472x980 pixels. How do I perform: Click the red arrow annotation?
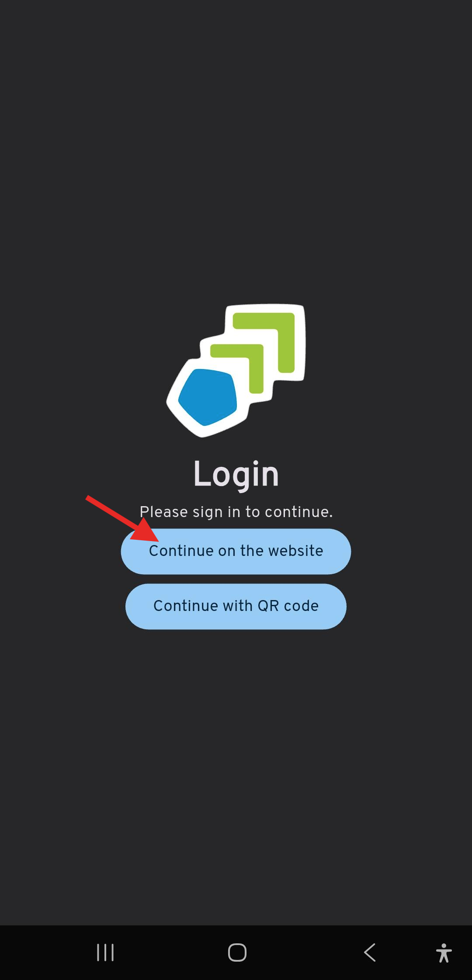click(122, 519)
